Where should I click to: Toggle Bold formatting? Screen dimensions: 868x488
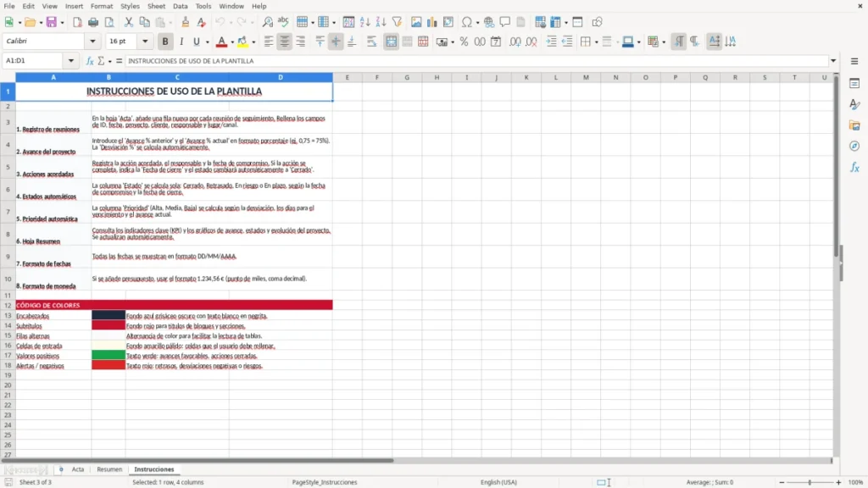[x=165, y=42]
